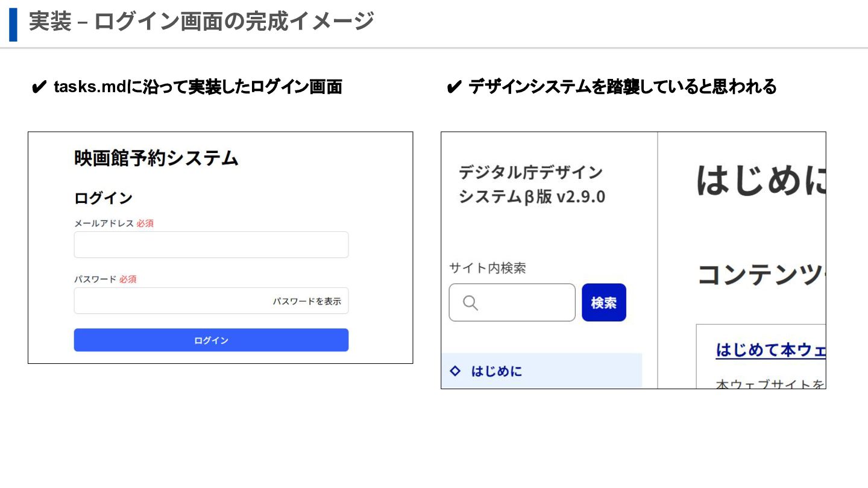
Task: Click the コンテンツ section heading
Action: (x=761, y=275)
